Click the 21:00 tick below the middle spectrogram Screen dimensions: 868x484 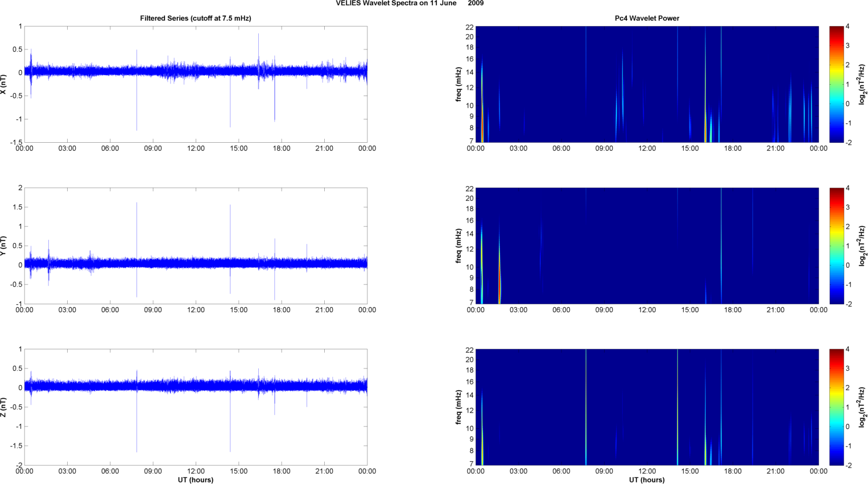tap(775, 310)
